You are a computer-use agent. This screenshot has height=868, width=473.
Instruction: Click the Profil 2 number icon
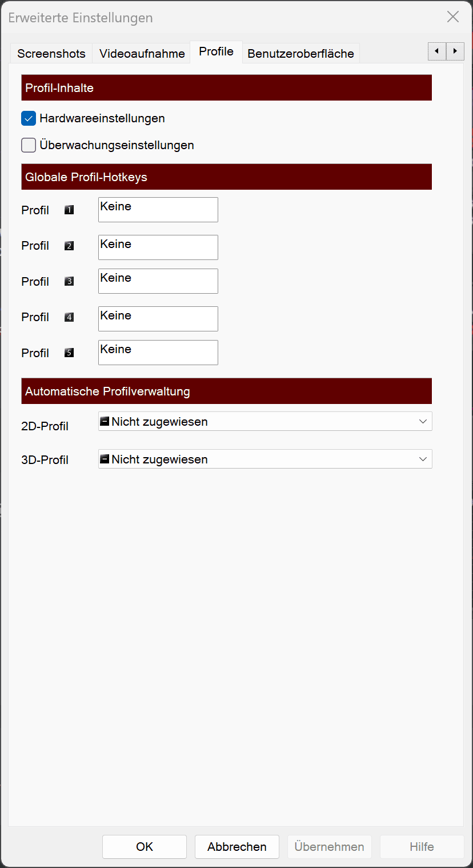click(x=69, y=246)
